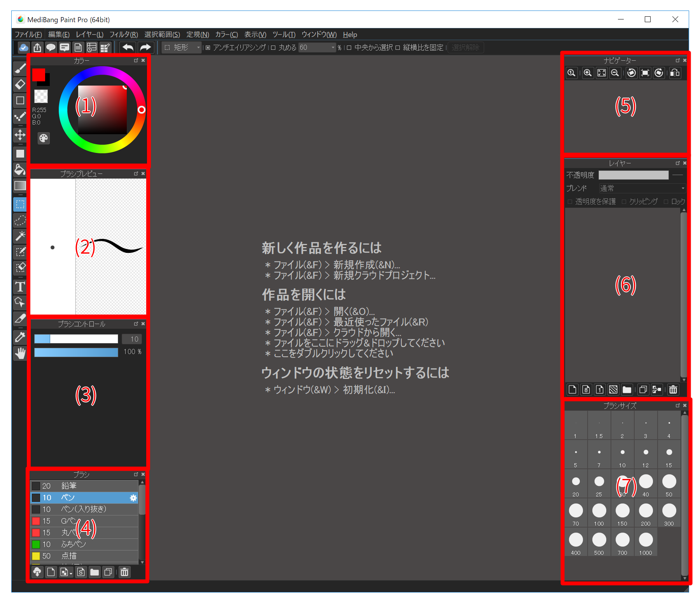Pick the Bucket fill tool

point(20,170)
